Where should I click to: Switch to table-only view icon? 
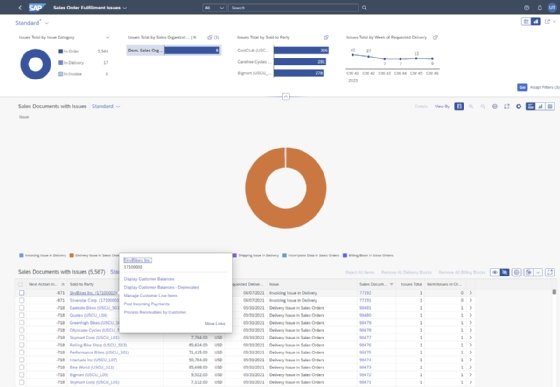pos(550,106)
